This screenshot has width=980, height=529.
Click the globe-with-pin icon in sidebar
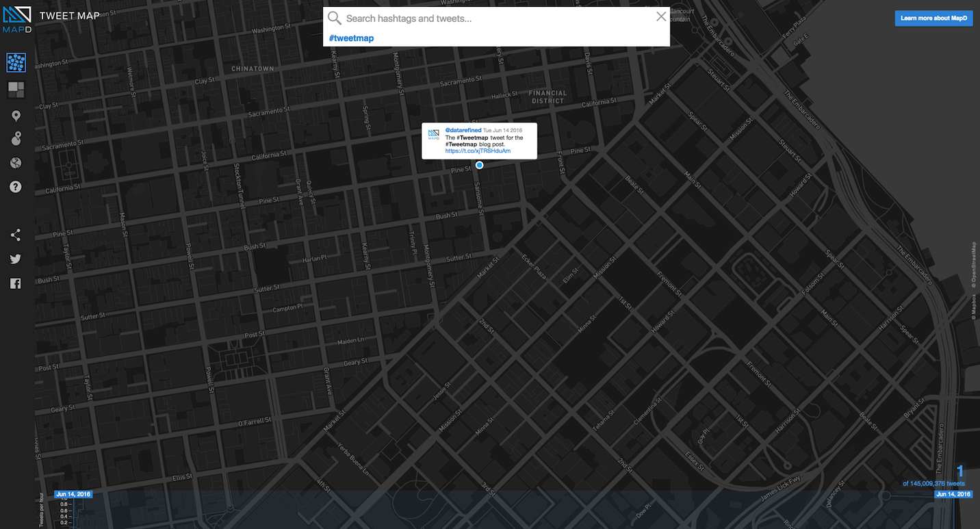[x=16, y=138]
